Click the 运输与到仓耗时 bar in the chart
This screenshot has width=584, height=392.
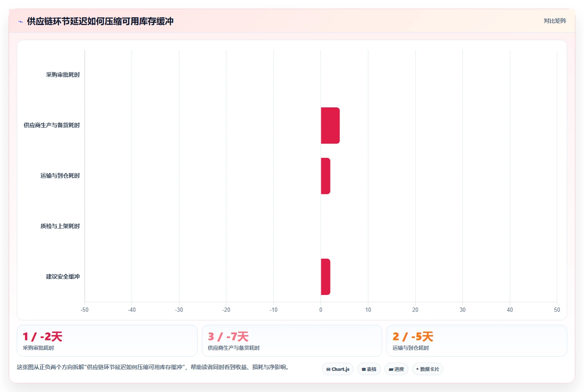326,176
